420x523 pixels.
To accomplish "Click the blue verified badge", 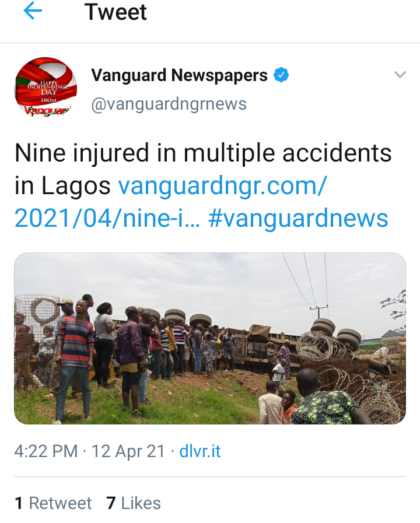I will pyautogui.click(x=281, y=75).
